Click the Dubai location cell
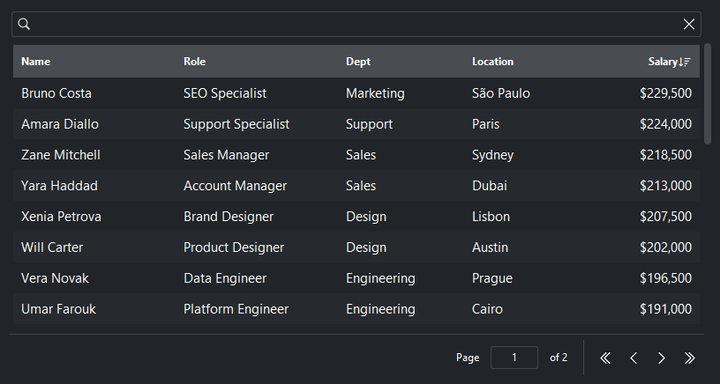Viewport: 720px width, 384px height. 489,186
